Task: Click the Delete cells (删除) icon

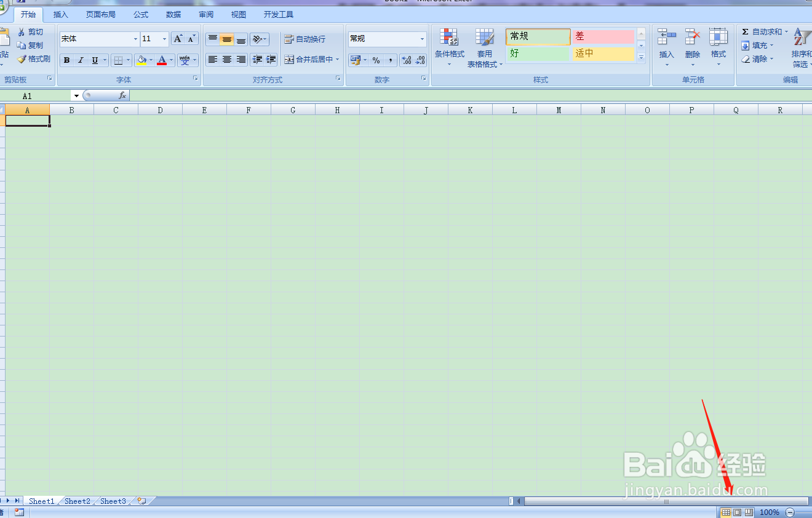Action: click(693, 38)
